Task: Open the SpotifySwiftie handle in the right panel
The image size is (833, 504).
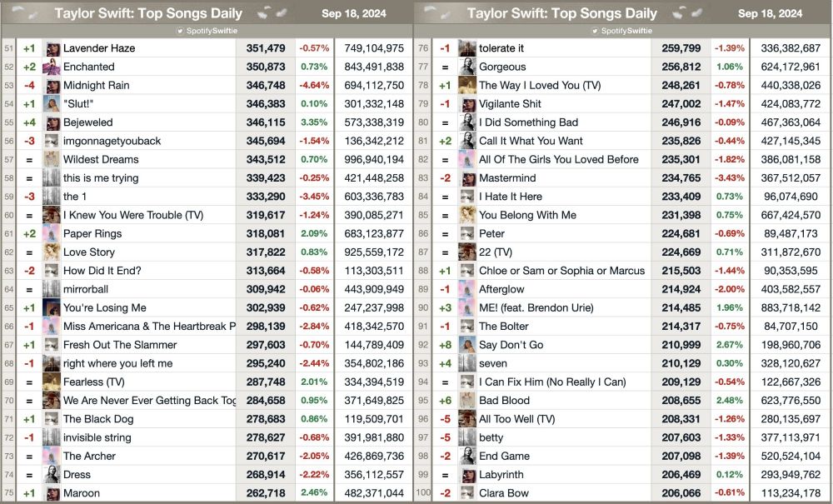Action: tap(627, 31)
